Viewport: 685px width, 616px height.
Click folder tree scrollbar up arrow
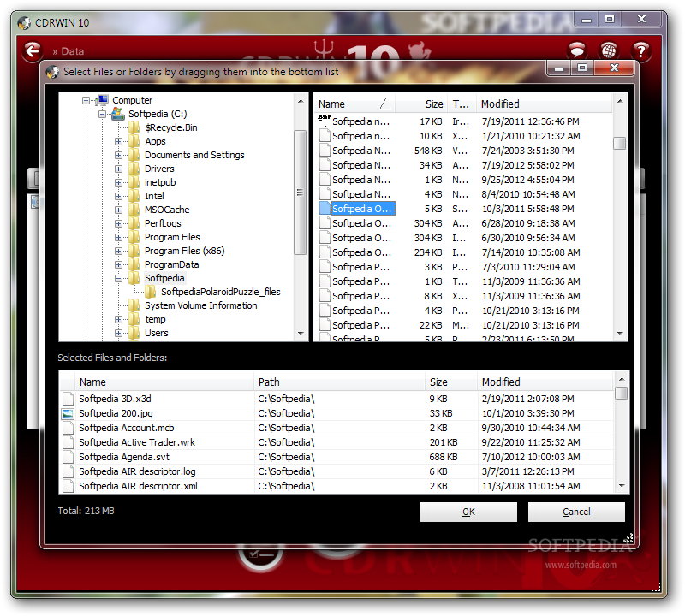click(301, 101)
